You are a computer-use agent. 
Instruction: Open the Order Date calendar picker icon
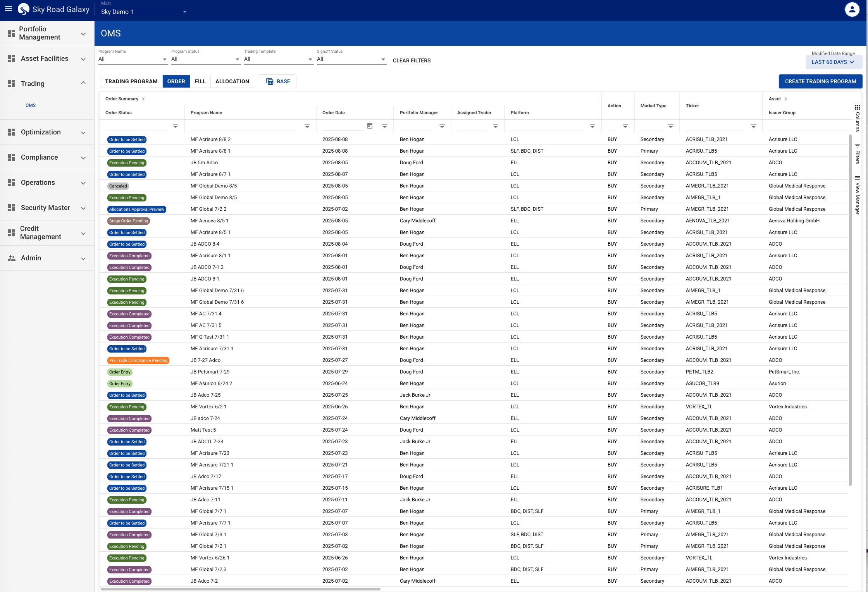[x=370, y=126]
